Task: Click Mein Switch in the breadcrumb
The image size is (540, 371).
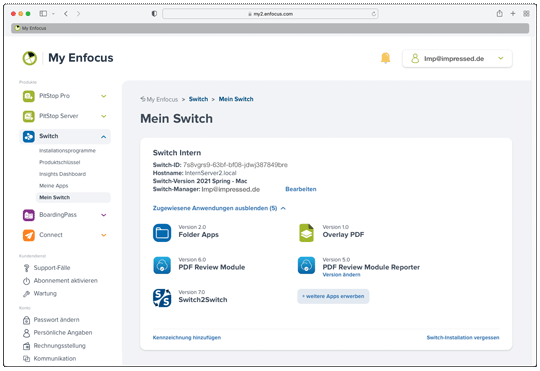Action: coord(236,99)
